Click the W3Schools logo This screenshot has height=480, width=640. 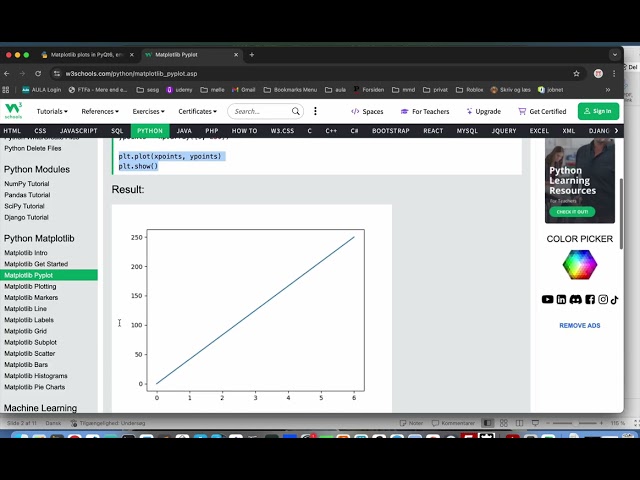[13, 111]
